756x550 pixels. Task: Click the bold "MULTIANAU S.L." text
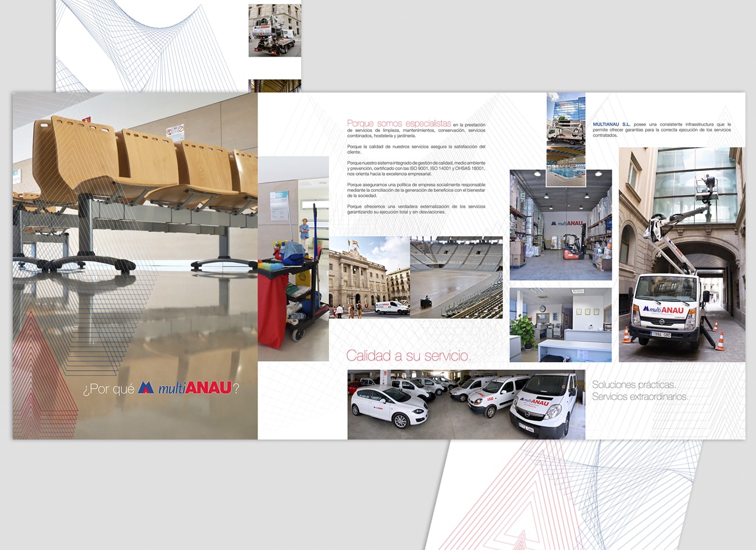pyautogui.click(x=611, y=124)
